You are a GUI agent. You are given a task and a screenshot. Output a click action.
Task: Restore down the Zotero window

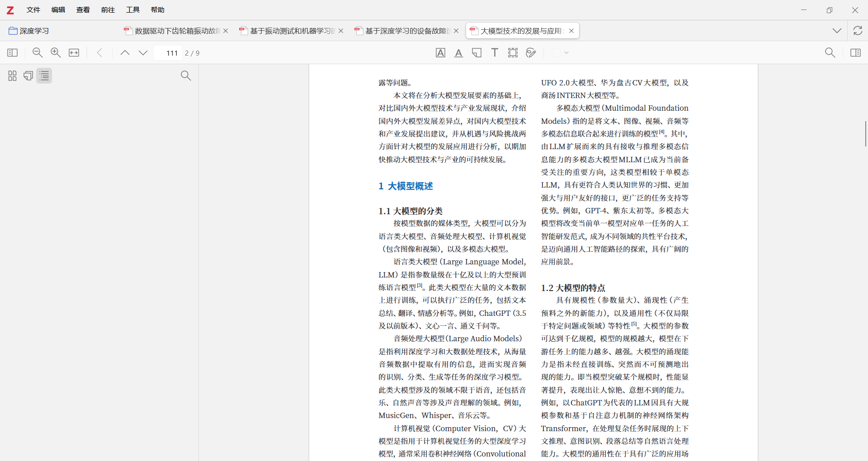point(830,10)
